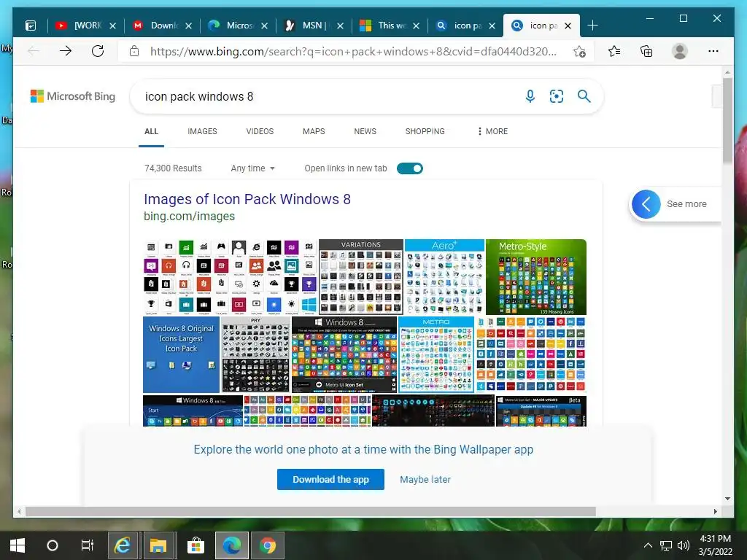The image size is (747, 560).
Task: Show hidden system tray icons
Action: (x=648, y=545)
